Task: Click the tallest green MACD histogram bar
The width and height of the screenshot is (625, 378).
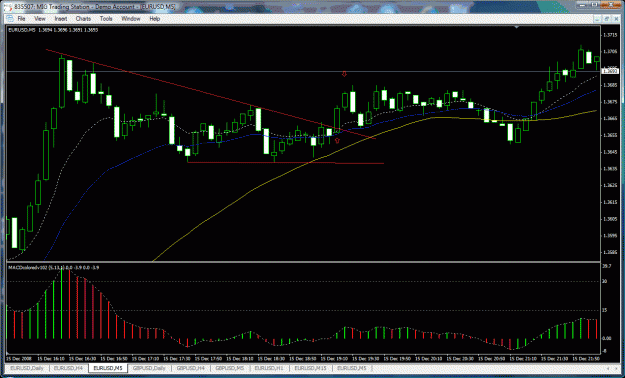Action: [61, 304]
